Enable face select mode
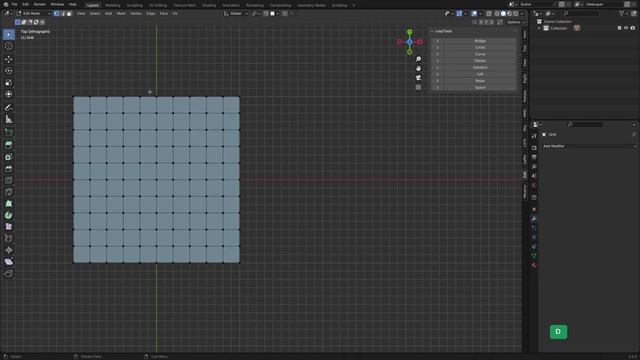This screenshot has width=640, height=360. coord(69,13)
